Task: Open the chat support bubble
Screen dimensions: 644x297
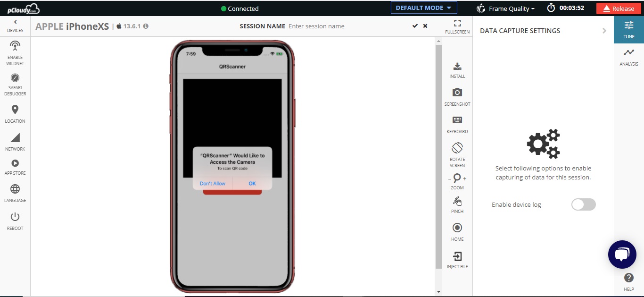Action: [x=622, y=255]
